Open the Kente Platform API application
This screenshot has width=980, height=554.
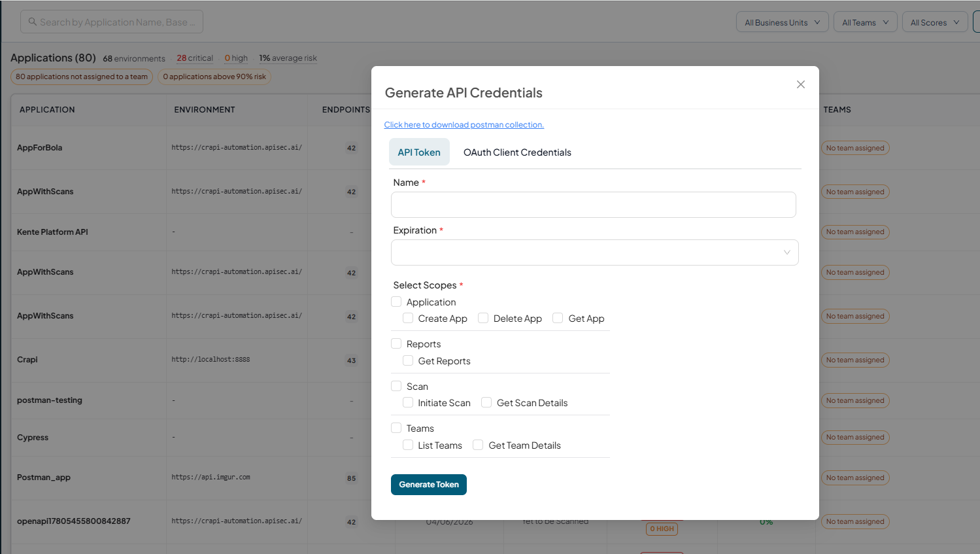[52, 232]
